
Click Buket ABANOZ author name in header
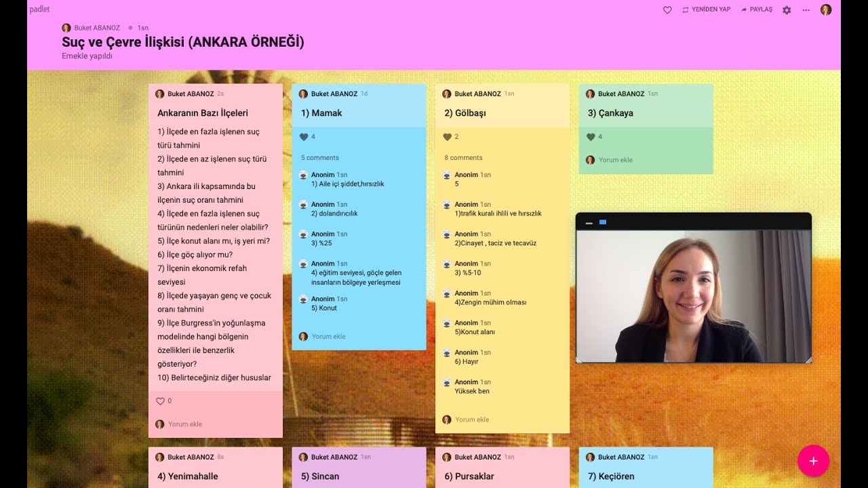tap(96, 28)
